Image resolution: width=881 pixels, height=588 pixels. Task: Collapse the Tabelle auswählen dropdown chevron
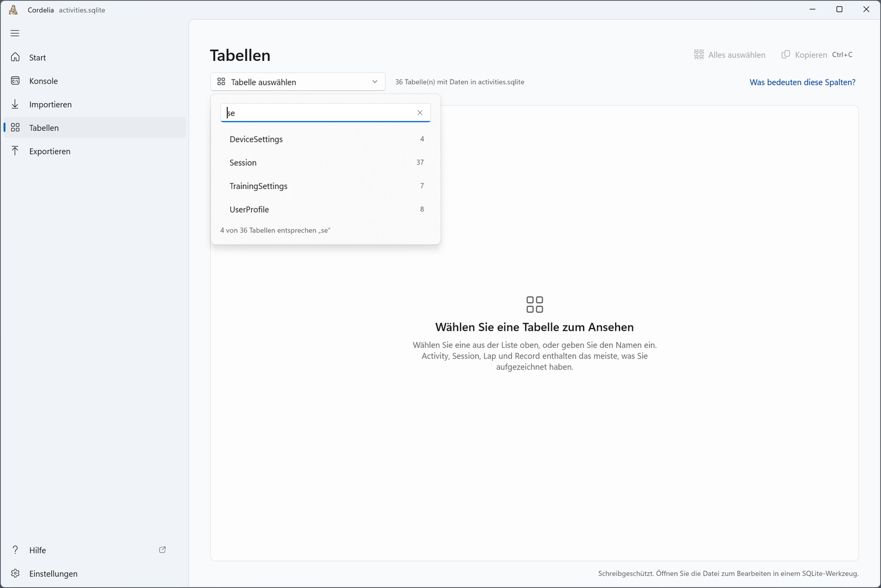click(375, 81)
